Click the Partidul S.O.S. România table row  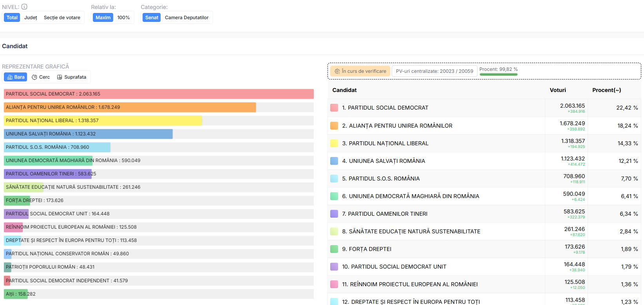(x=431, y=179)
